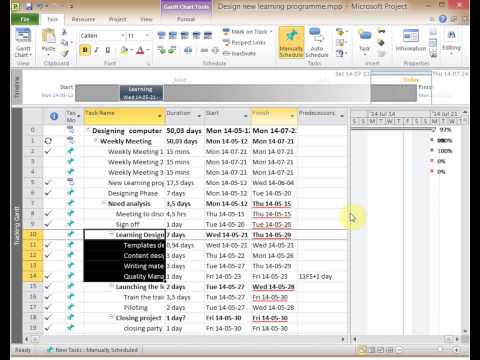This screenshot has width=480, height=360.
Task: Unlink tasks with broken chain icon
Action: click(215, 50)
